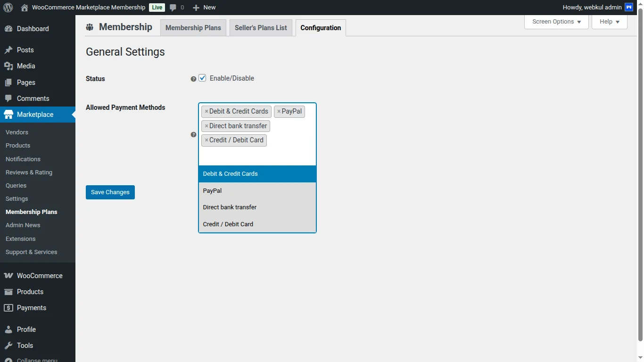Remove the Direct bank transfer tag
The image size is (644, 362).
click(206, 126)
